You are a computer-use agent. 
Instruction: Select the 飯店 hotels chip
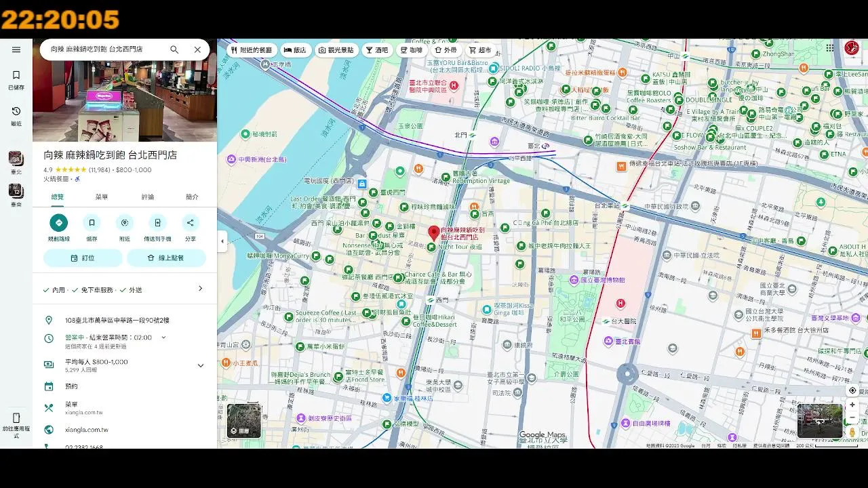coord(295,50)
